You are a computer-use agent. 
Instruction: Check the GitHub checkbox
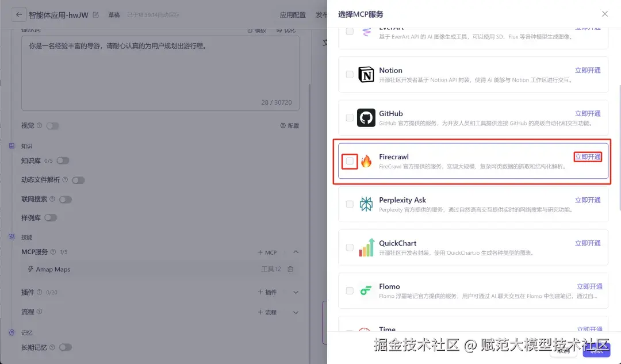pyautogui.click(x=350, y=117)
